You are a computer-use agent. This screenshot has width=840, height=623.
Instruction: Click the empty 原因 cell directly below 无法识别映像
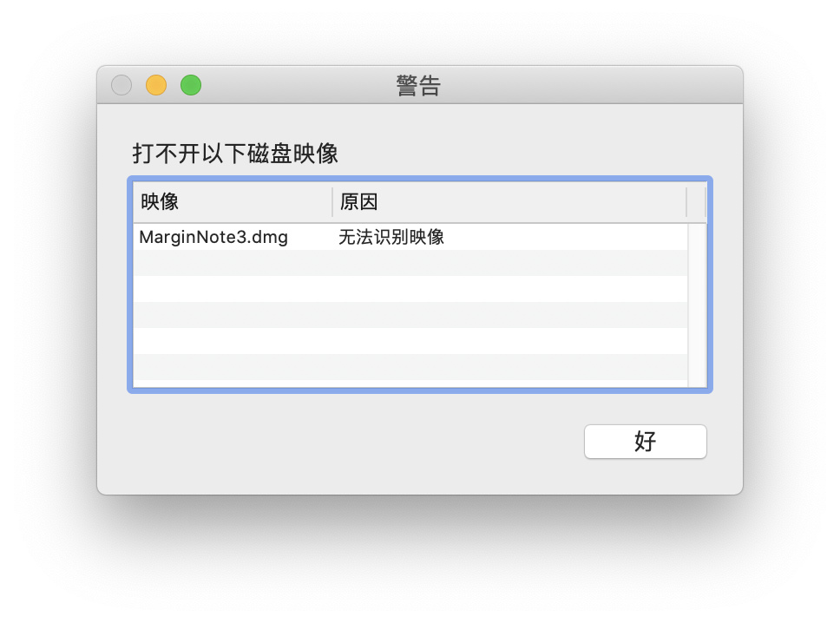coord(510,263)
